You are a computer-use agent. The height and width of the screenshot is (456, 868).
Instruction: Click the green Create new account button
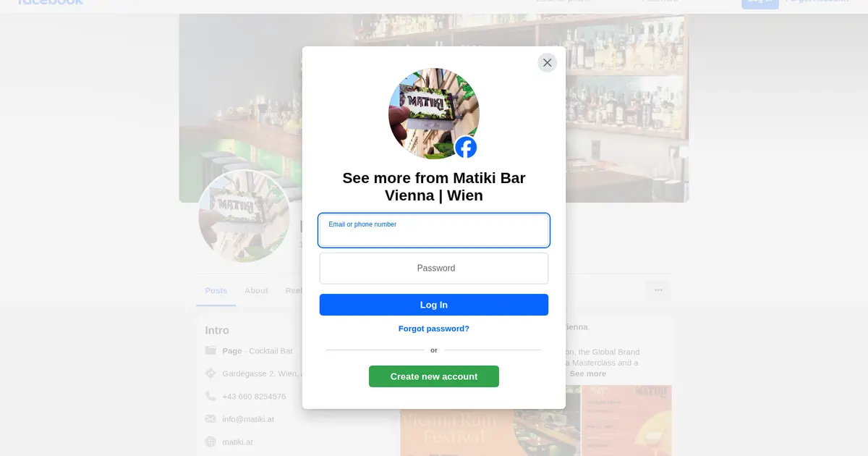tap(434, 376)
